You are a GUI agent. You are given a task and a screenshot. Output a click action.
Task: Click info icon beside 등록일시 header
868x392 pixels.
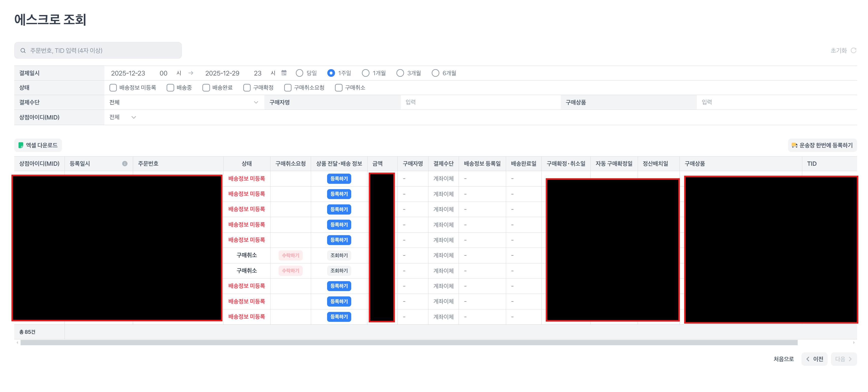coord(125,164)
